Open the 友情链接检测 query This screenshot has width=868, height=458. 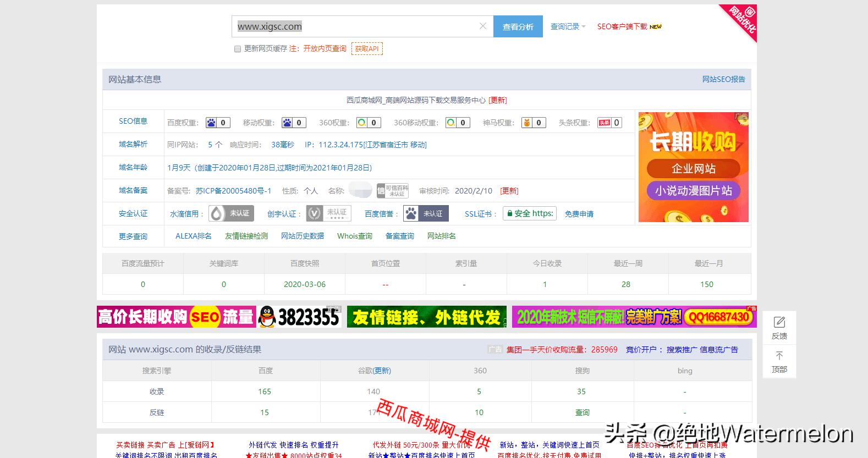coord(246,236)
